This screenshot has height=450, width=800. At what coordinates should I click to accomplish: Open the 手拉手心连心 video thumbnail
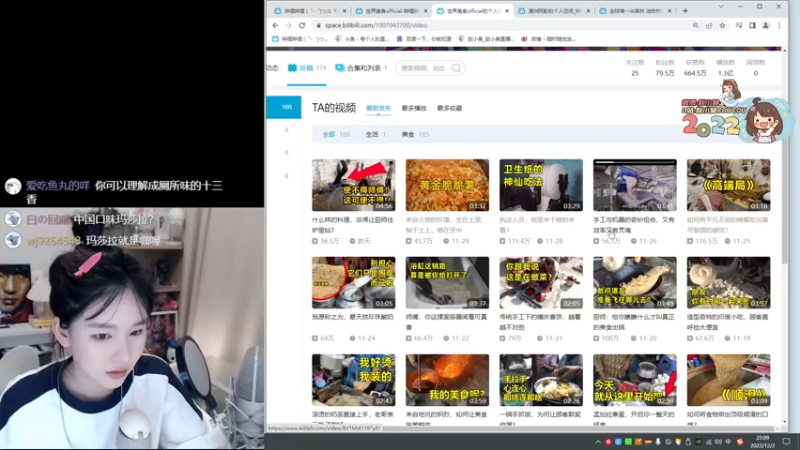point(541,380)
